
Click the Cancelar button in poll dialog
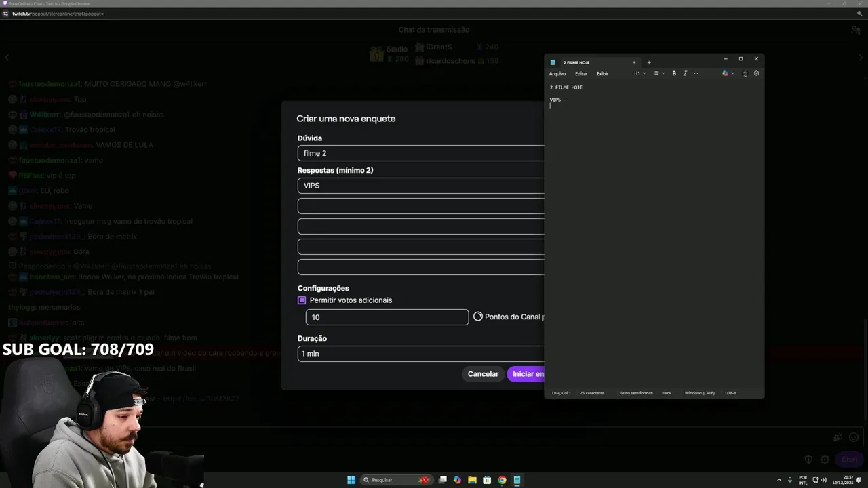point(483,374)
